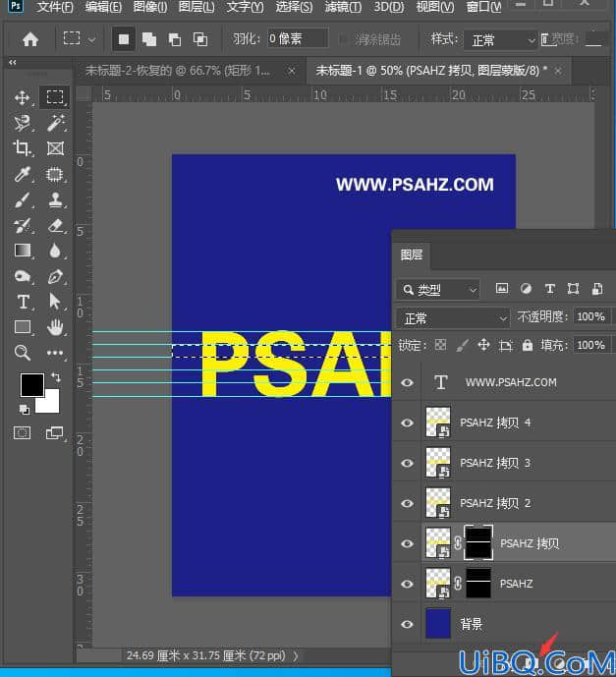Viewport: 616px width, 677px height.
Task: Open the layer filter 类型 dropdown
Action: (x=438, y=290)
